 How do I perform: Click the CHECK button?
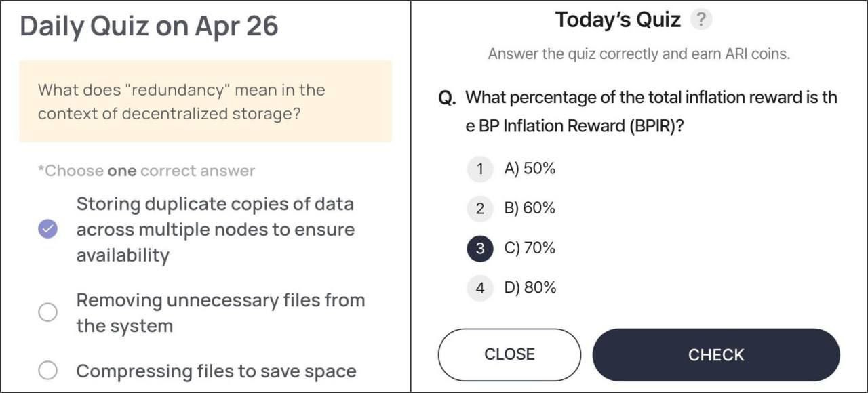716,355
